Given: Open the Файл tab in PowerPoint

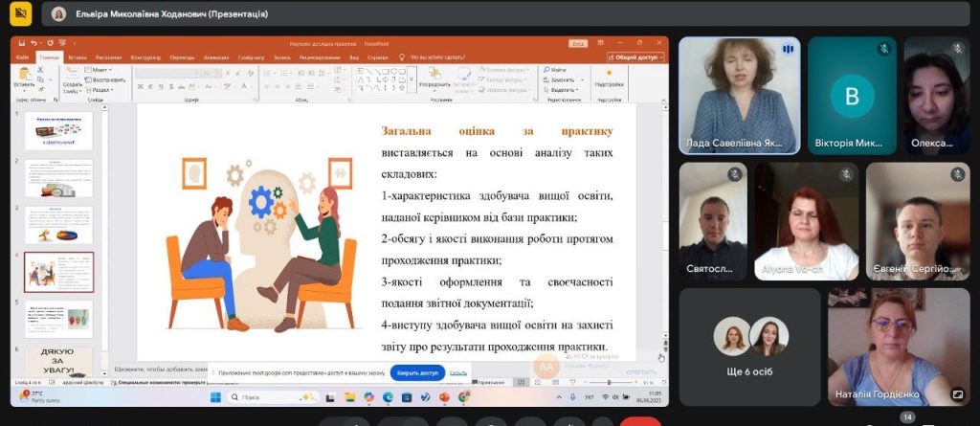Looking at the screenshot, I should click(23, 57).
